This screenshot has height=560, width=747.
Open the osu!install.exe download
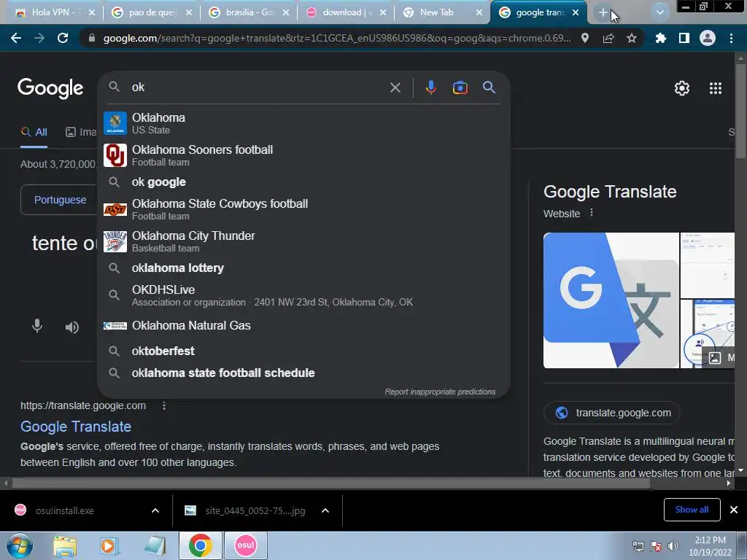[64, 510]
